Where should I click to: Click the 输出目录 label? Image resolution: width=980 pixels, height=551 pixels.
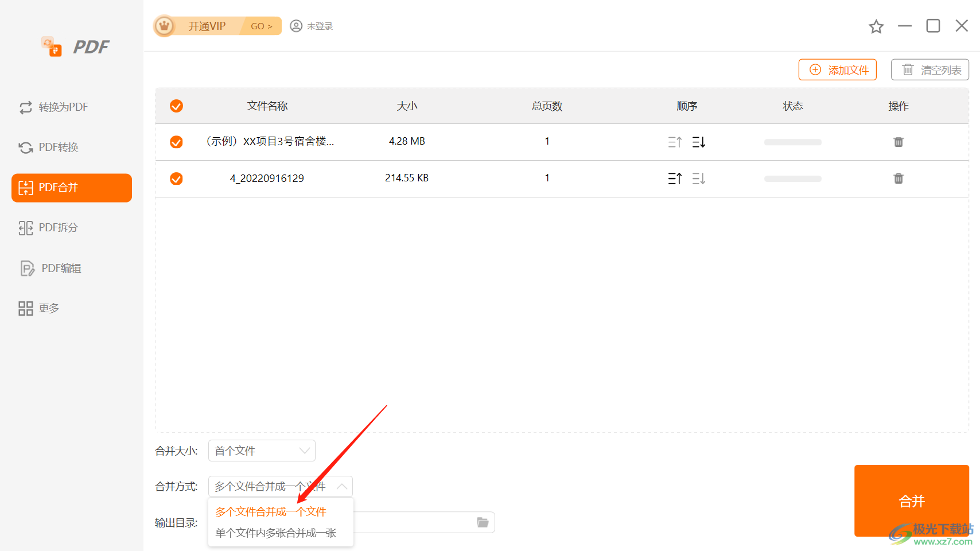(176, 523)
